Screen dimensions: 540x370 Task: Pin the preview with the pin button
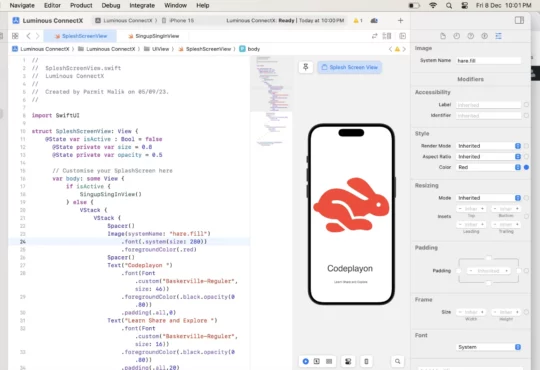(x=305, y=67)
